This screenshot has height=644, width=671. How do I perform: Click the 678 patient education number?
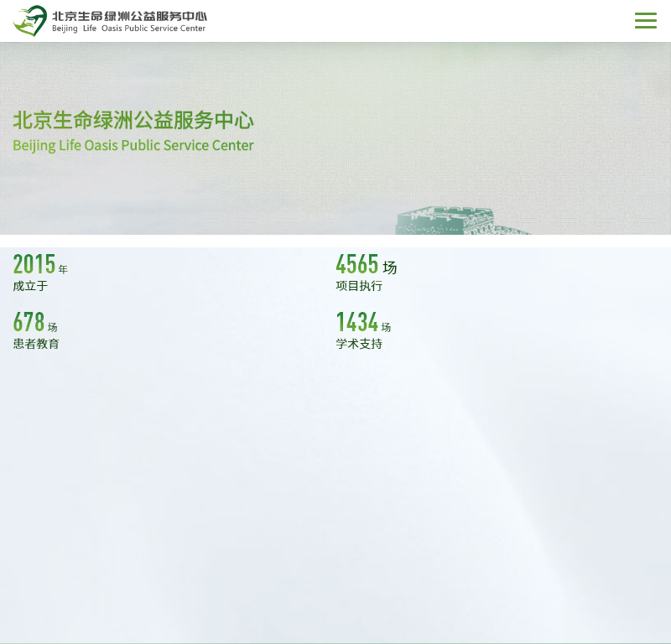[29, 322]
